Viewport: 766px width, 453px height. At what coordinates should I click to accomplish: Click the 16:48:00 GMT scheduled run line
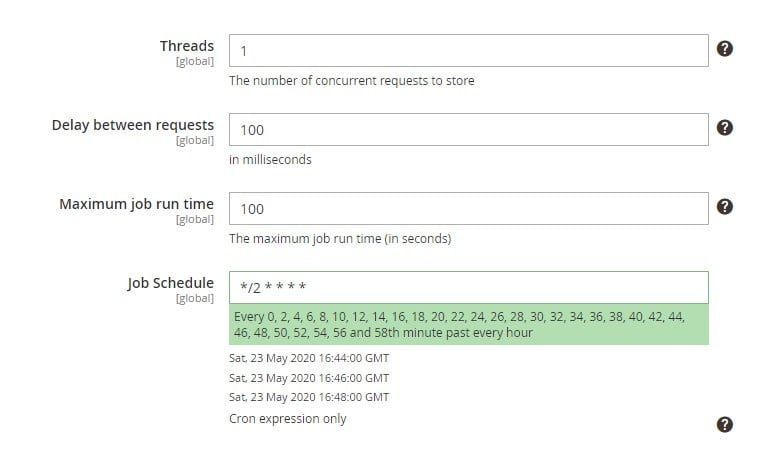point(309,397)
